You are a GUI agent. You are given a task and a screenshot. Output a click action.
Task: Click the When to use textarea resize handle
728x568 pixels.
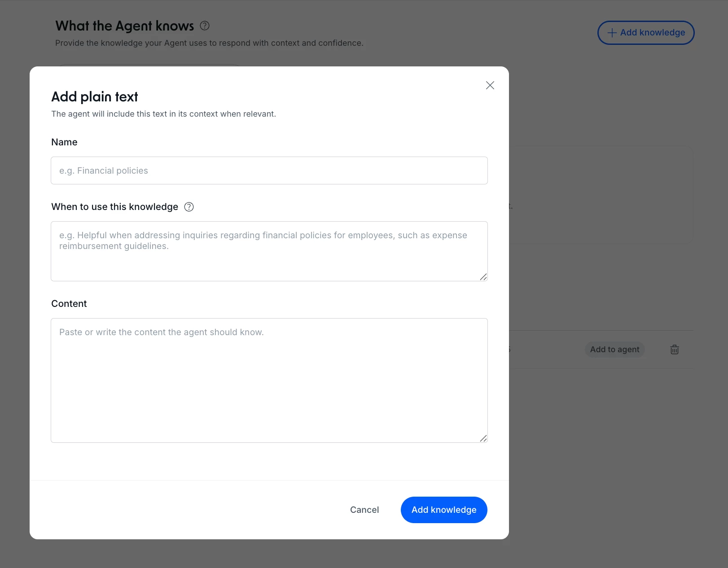(x=483, y=277)
